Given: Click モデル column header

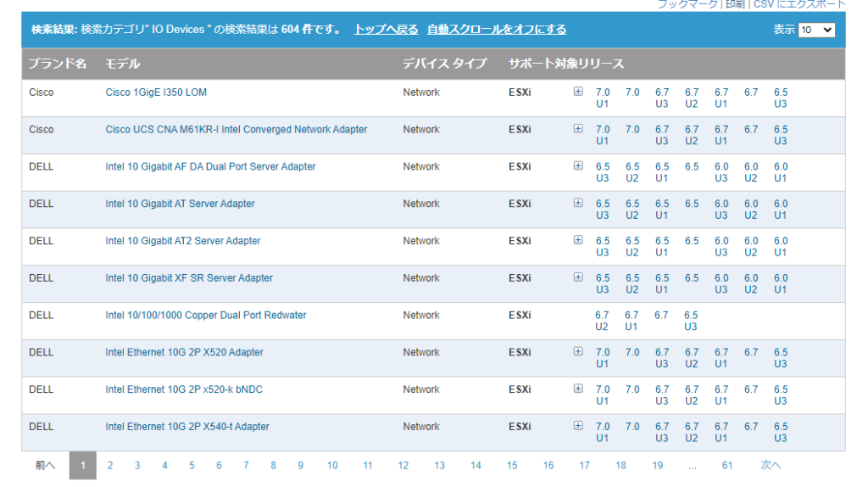Looking at the screenshot, I should [x=123, y=64].
